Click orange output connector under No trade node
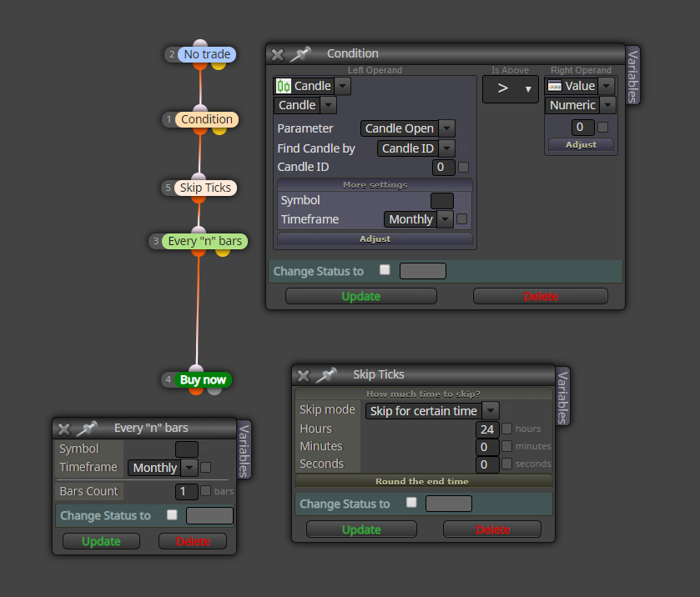The height and width of the screenshot is (597, 700). coord(200,65)
